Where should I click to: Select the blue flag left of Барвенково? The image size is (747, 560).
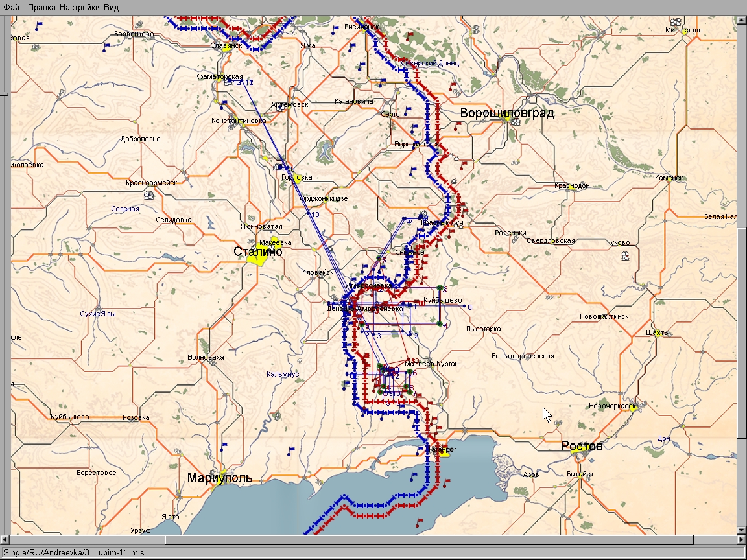pyautogui.click(x=106, y=47)
